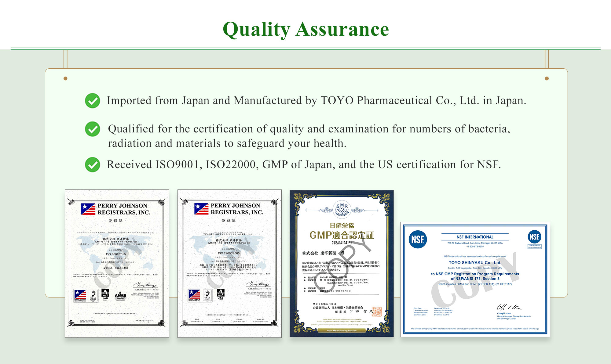Click the ANAB logo on the ISO 9001 certificate
The height and width of the screenshot is (364, 611).
(x=120, y=295)
